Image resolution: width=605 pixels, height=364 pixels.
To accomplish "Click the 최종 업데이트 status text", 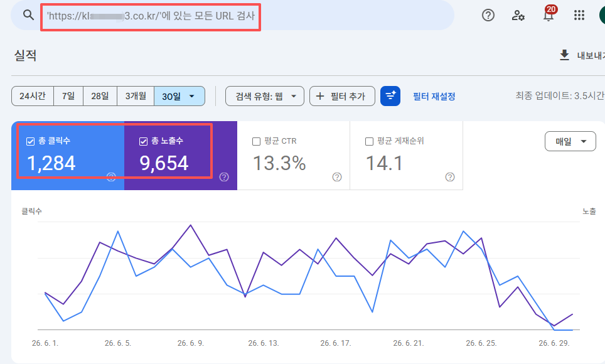I will click(560, 96).
